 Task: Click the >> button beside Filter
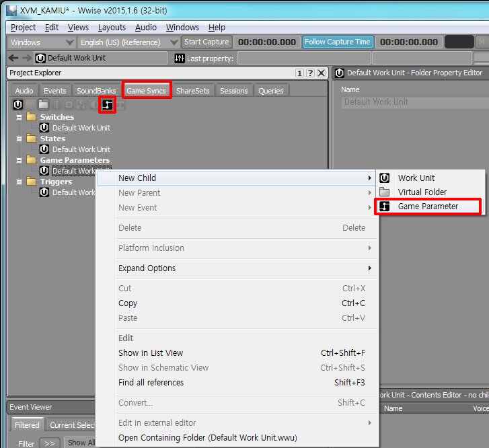click(49, 444)
